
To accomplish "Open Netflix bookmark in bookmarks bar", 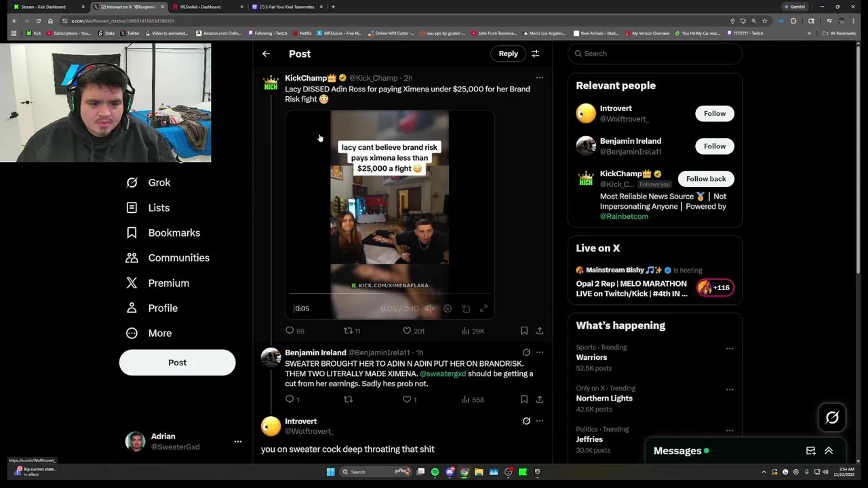I will point(302,33).
